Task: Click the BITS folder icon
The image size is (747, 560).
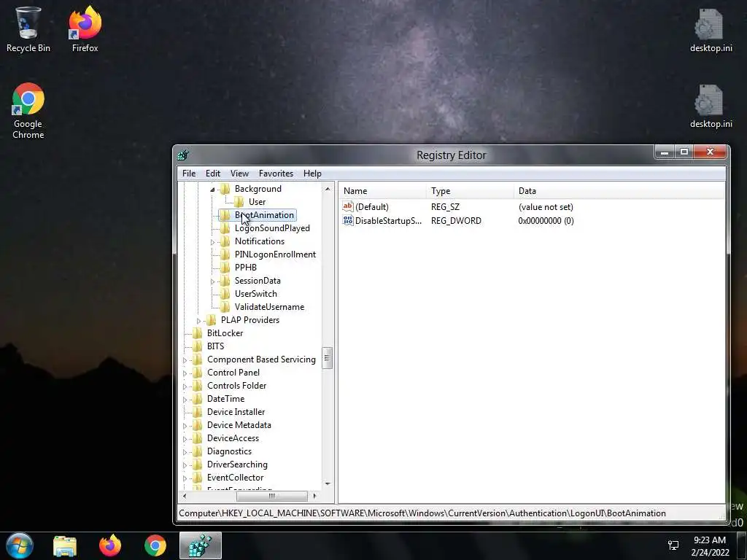Action: click(197, 346)
